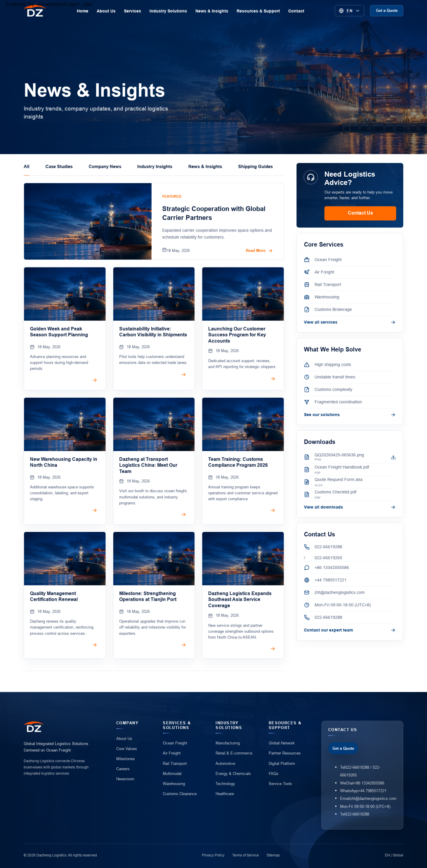
Task: Click the Rail Transport train icon
Action: 307,284
